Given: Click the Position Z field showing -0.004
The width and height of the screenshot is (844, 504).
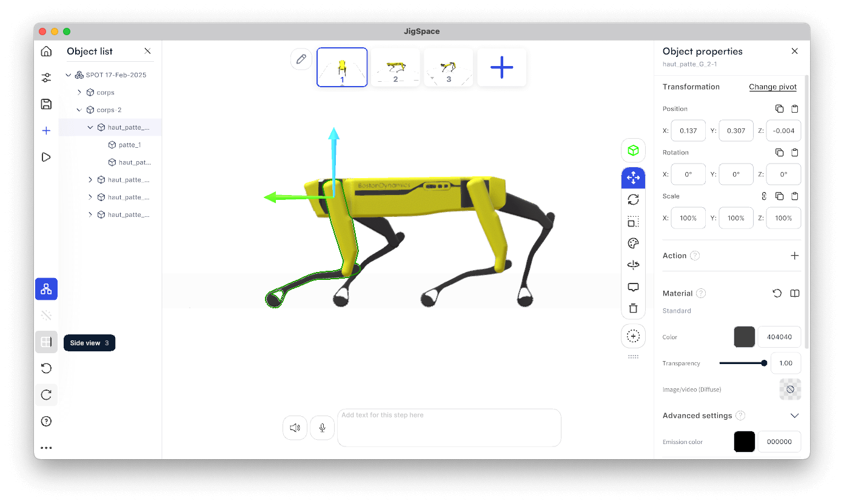Looking at the screenshot, I should [x=783, y=131].
